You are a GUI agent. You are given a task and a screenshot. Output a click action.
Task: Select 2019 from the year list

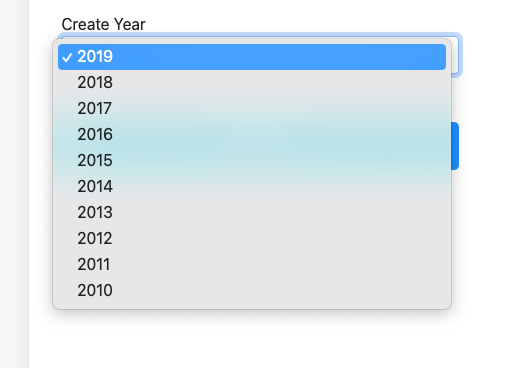tap(252, 57)
